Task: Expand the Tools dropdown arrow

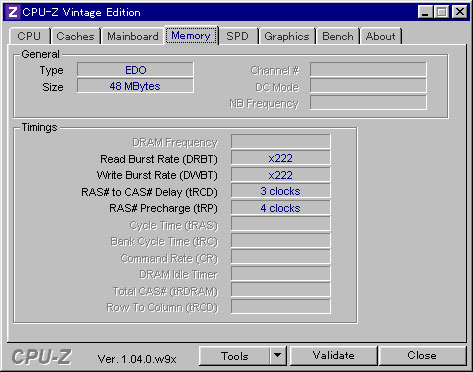Action: 277,356
